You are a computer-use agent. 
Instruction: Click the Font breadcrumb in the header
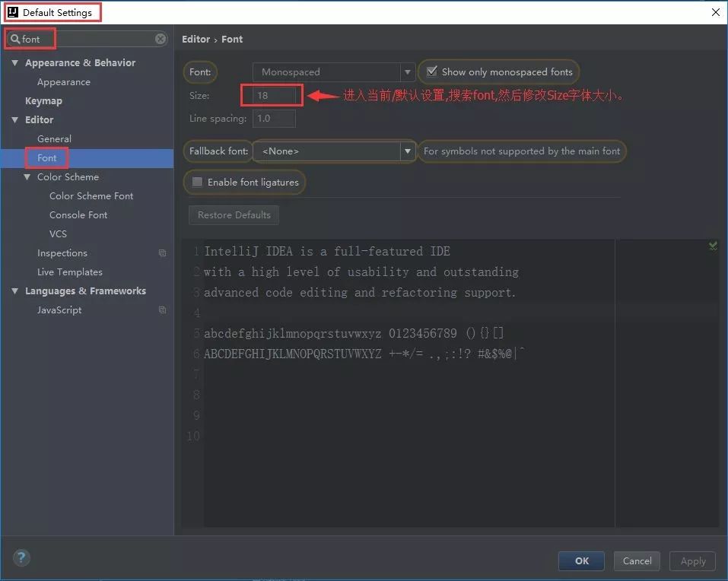[x=232, y=39]
